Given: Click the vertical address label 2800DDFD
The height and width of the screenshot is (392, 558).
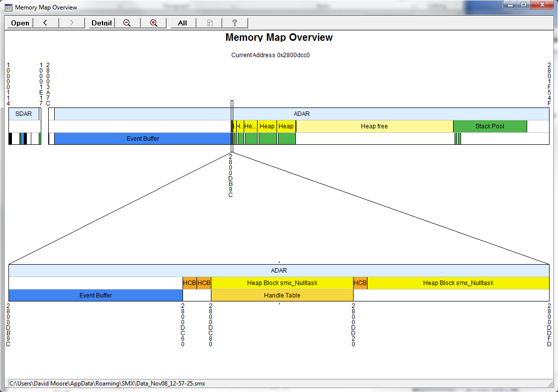Looking at the screenshot, I should 549,325.
